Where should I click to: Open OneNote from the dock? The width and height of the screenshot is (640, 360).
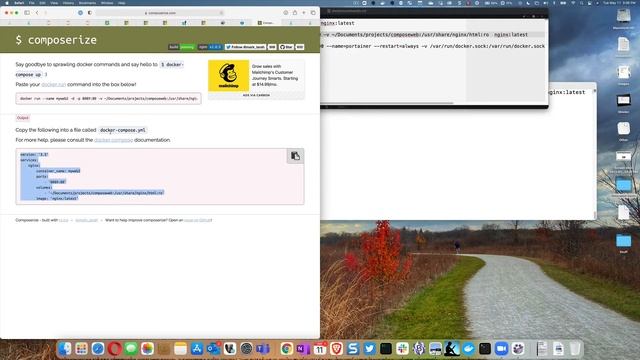tap(303, 349)
